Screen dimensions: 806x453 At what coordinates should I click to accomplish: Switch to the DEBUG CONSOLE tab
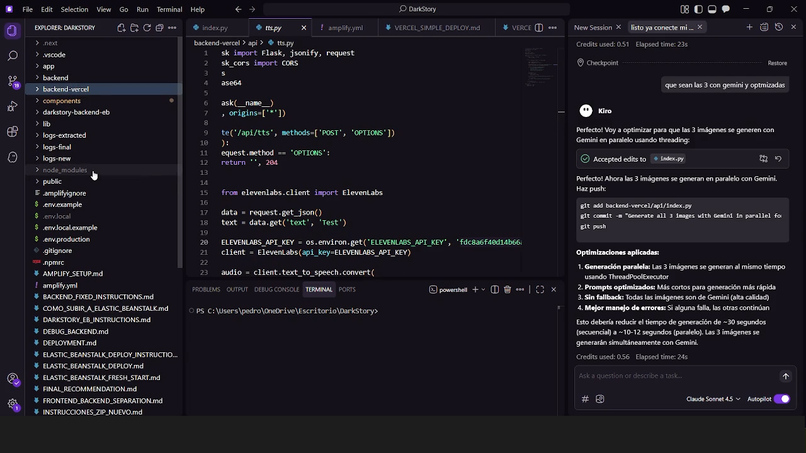276,289
